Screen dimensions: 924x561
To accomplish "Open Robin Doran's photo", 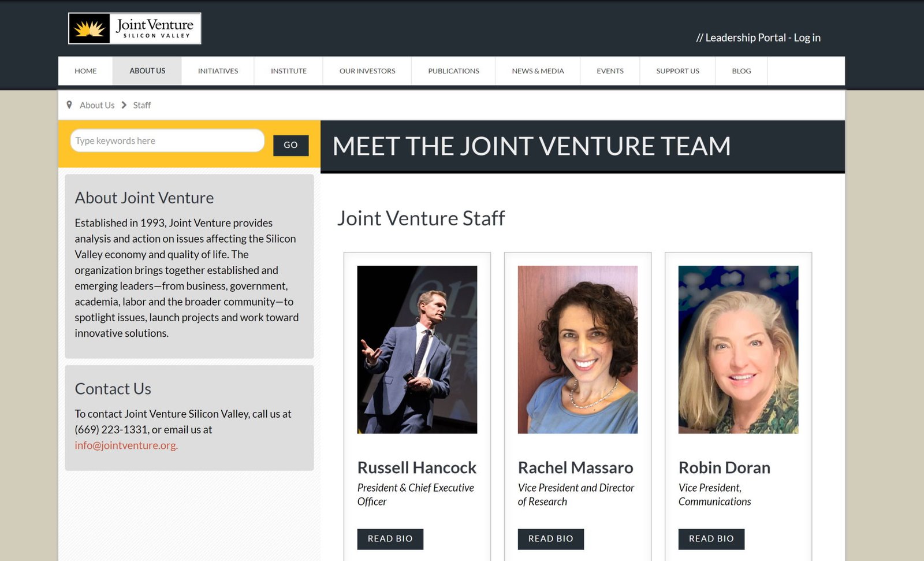I will coord(738,350).
